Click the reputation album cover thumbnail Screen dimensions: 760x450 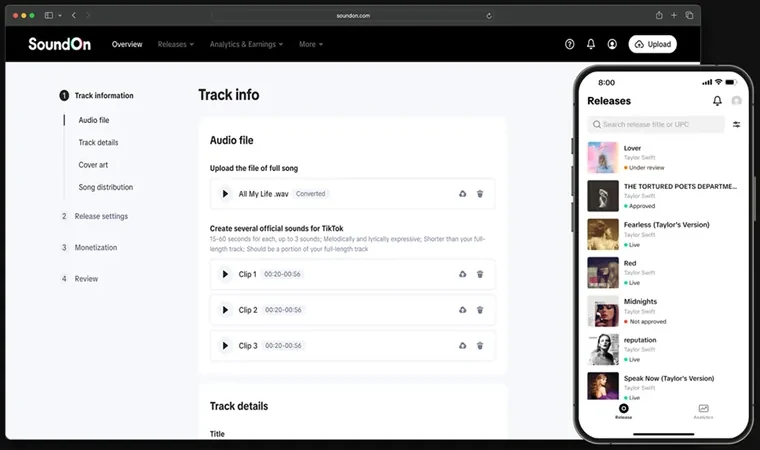pyautogui.click(x=603, y=349)
